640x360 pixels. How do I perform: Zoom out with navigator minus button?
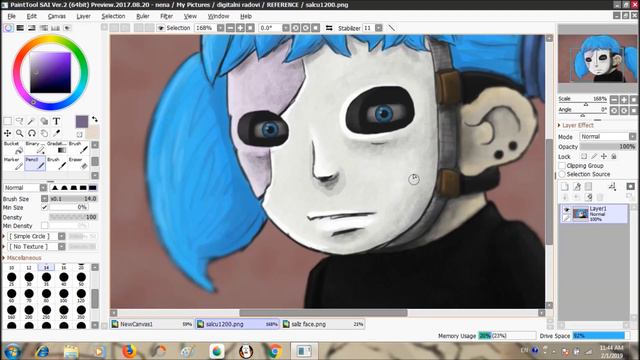click(614, 100)
